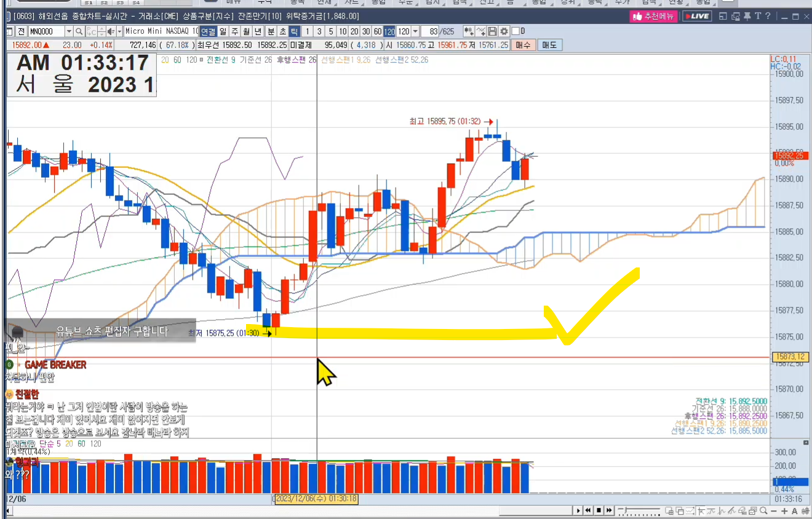The width and height of the screenshot is (812, 519).
Task: Select the 년 yearly period
Action: coord(257,31)
